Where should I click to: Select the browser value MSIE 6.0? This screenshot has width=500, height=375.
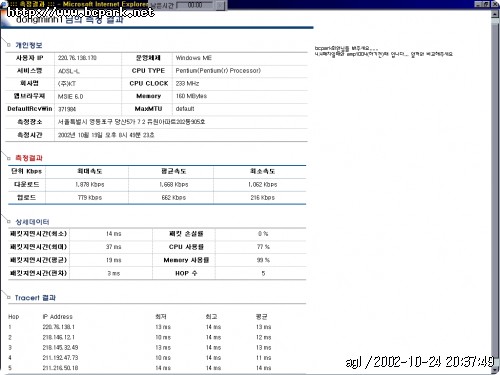[70, 96]
